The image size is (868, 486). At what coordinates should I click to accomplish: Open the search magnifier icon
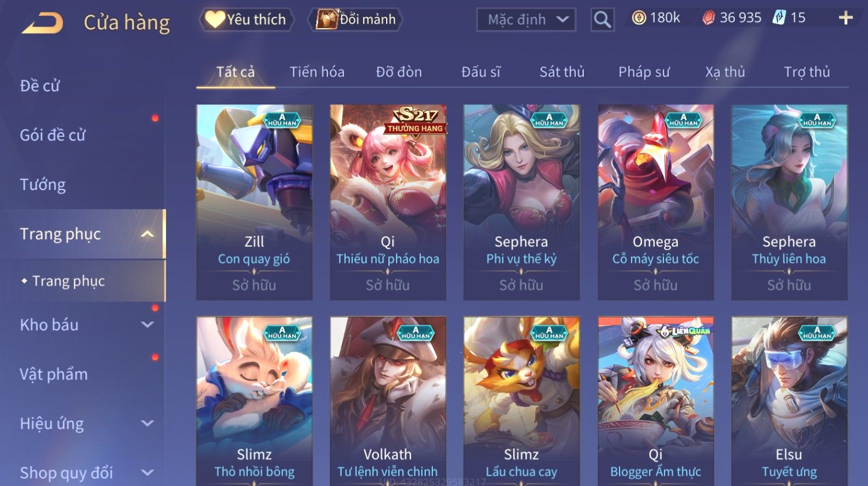click(x=602, y=20)
